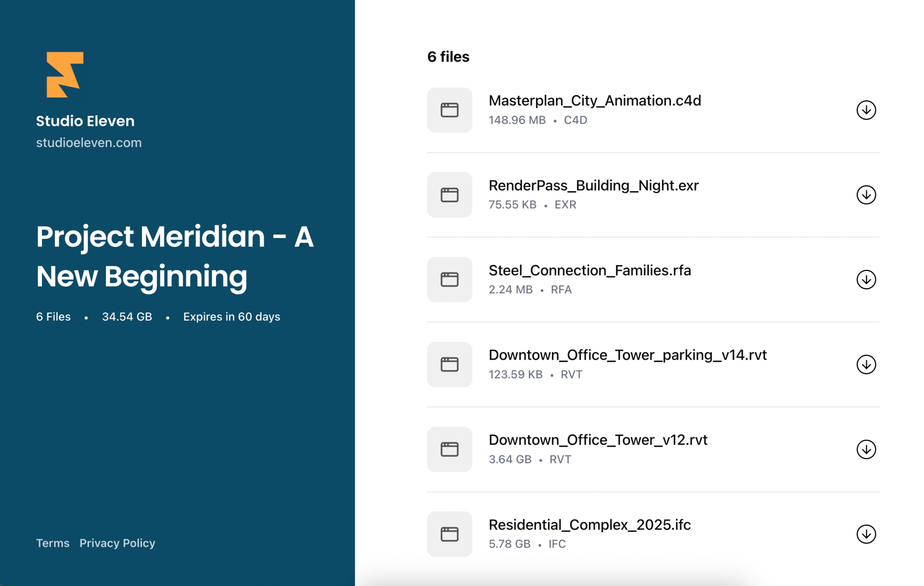
Task: Click the file icon next to Masterplan_City_Animation.c4d
Action: coord(449,110)
